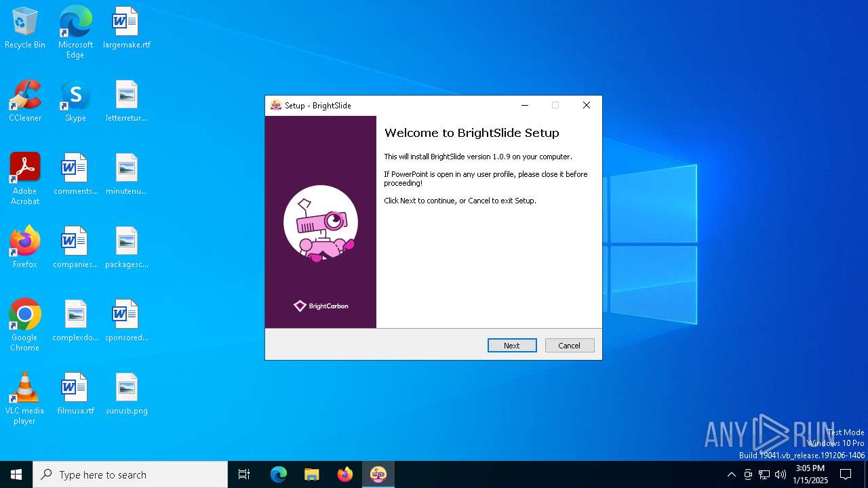
Task: Click the BrightSlide title bar icon
Action: [x=276, y=105]
